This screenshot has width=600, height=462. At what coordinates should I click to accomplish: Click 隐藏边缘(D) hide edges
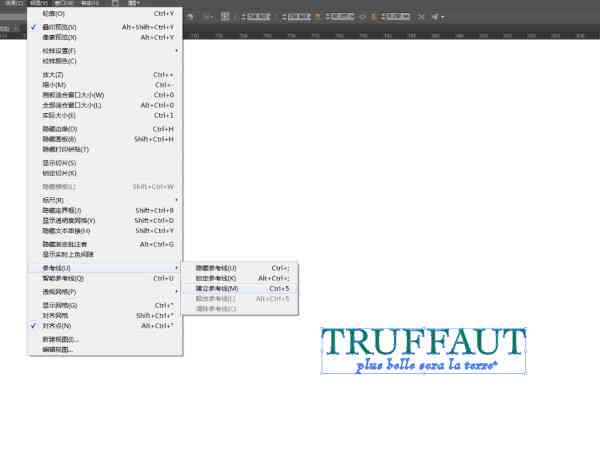point(105,129)
